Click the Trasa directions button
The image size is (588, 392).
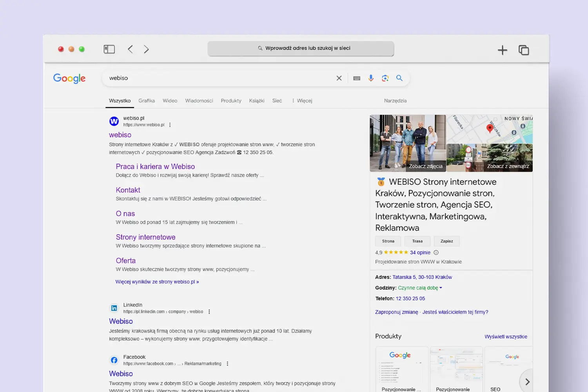click(417, 241)
